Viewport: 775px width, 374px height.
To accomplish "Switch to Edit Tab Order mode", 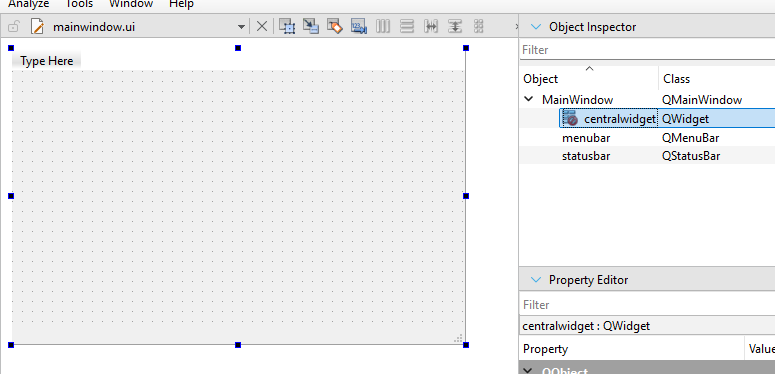I will pyautogui.click(x=359, y=26).
